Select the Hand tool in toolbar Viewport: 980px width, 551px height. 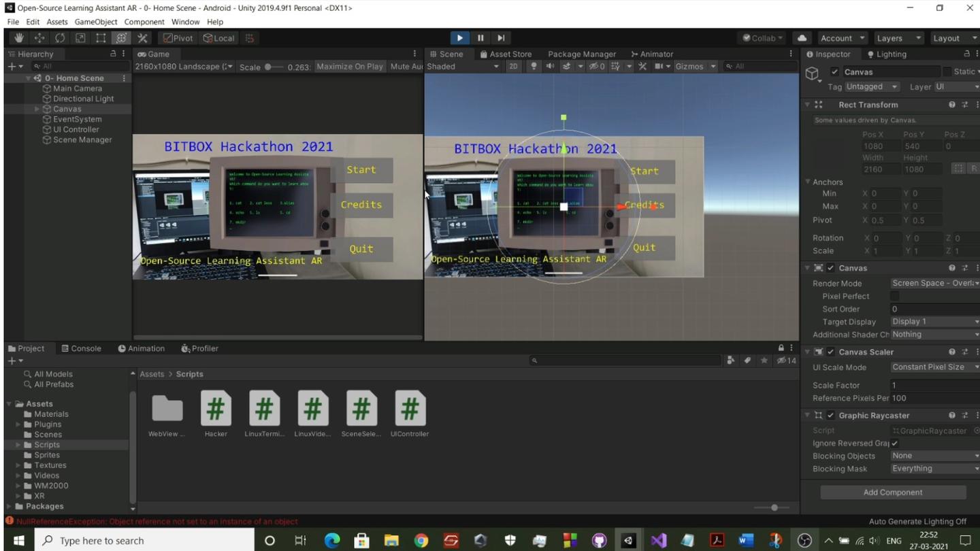click(x=19, y=38)
